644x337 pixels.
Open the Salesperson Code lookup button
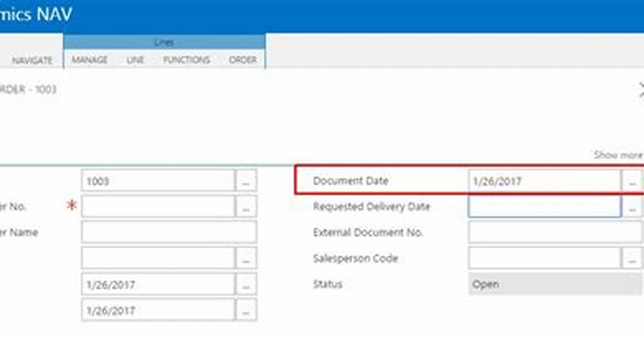click(633, 258)
